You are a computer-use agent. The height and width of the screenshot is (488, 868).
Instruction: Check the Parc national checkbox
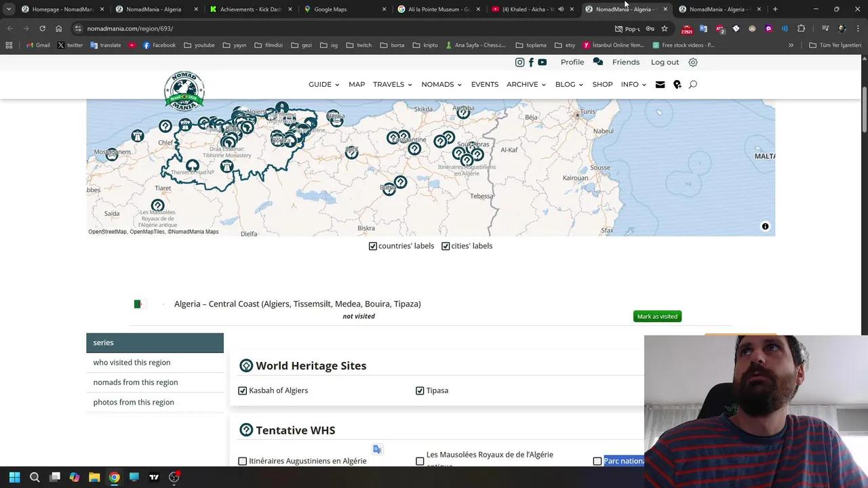(x=597, y=462)
